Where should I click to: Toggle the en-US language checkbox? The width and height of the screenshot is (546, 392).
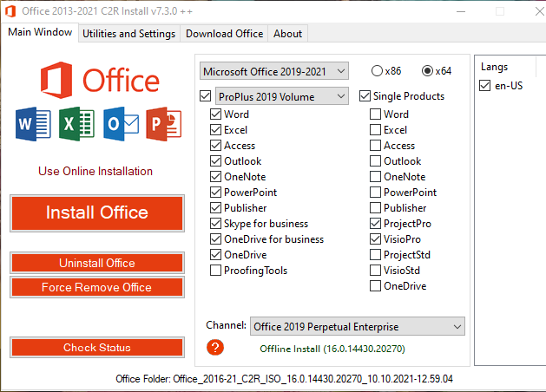485,86
